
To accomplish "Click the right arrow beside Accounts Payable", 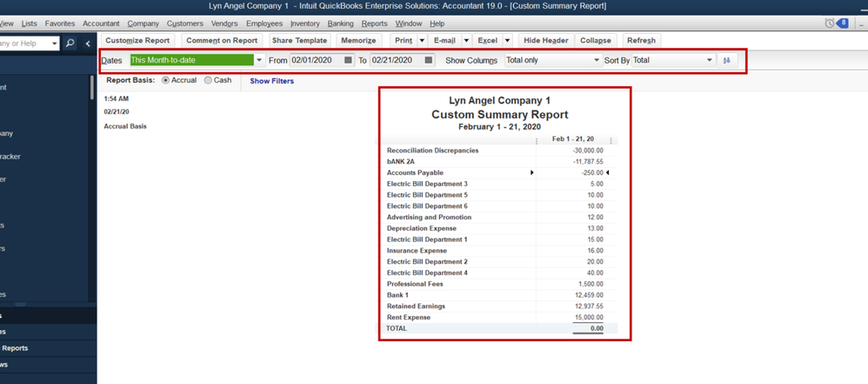I will click(x=532, y=173).
